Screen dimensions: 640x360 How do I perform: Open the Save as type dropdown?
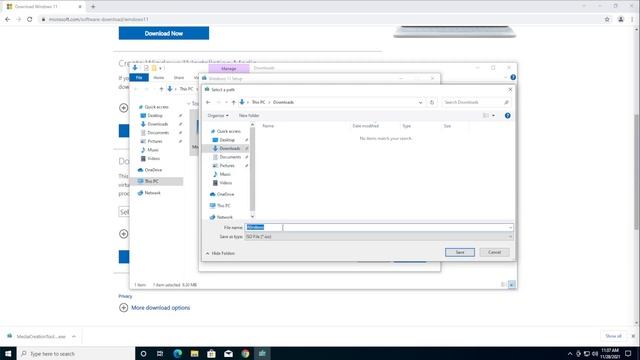pyautogui.click(x=378, y=237)
